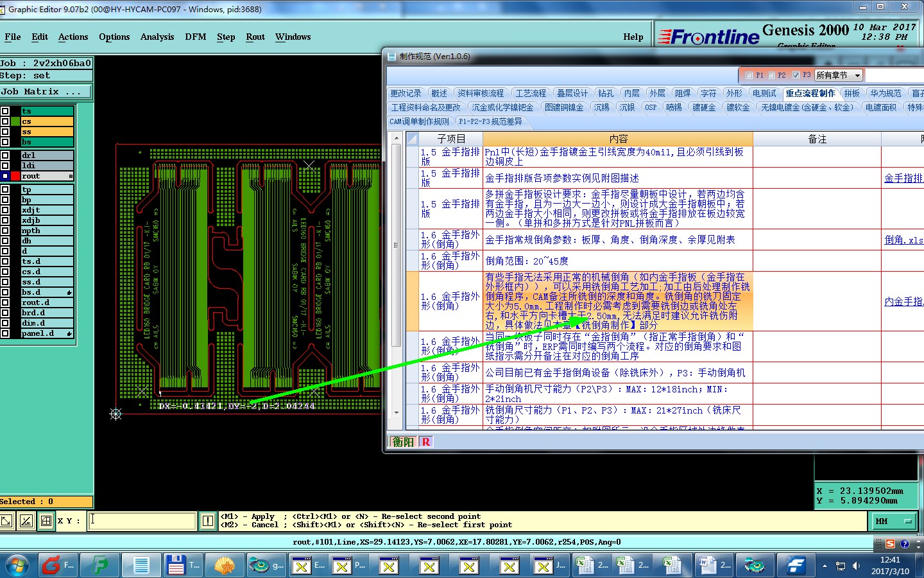
Task: Click the zoom-area icon in bottom toolbar
Action: pyautogui.click(x=6, y=521)
